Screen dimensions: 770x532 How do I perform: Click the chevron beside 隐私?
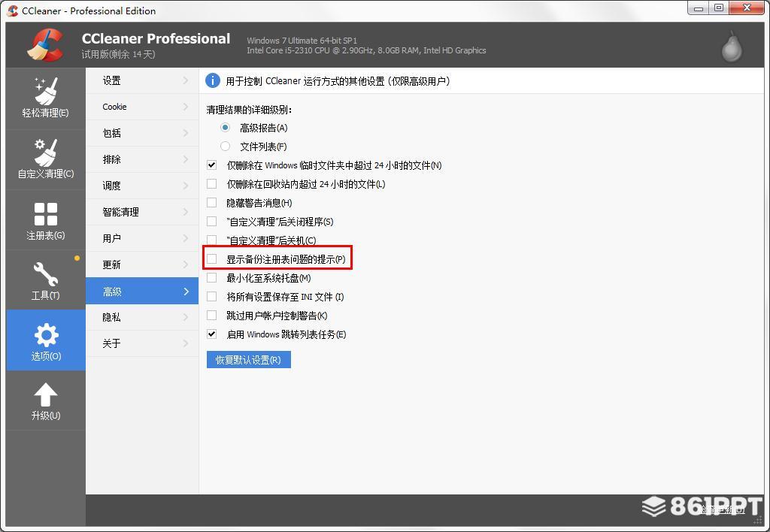[186, 317]
